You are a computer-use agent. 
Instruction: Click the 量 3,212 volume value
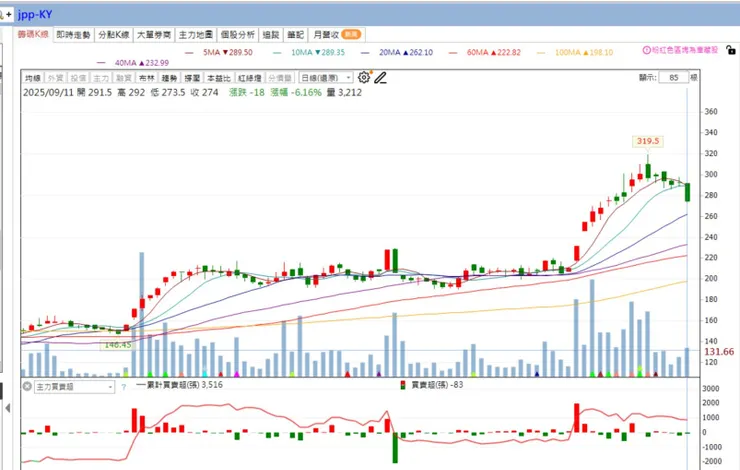click(x=344, y=92)
